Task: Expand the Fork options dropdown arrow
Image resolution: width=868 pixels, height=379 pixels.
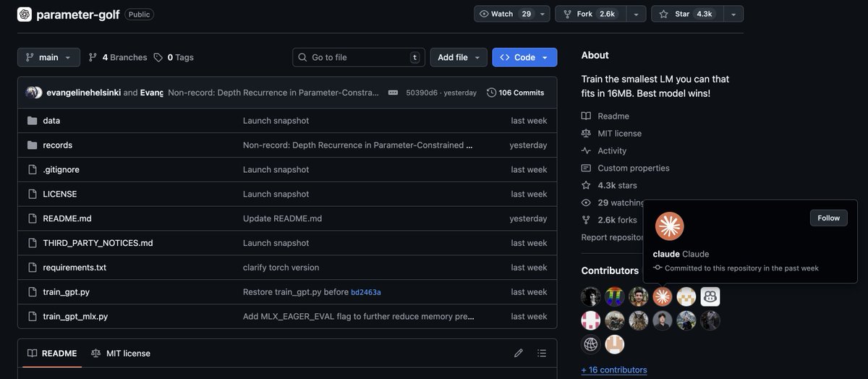Action: [x=636, y=14]
